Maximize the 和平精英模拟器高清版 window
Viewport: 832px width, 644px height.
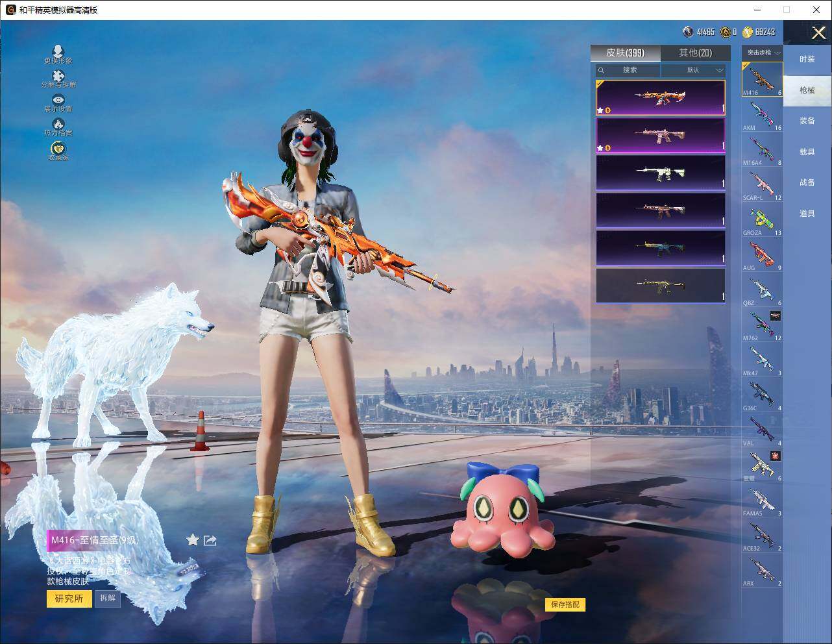tap(787, 10)
